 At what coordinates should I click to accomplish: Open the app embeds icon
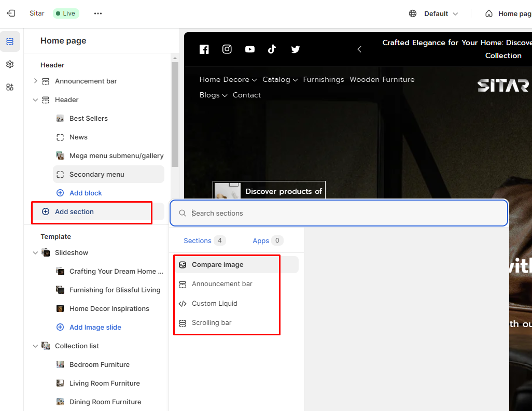10,87
